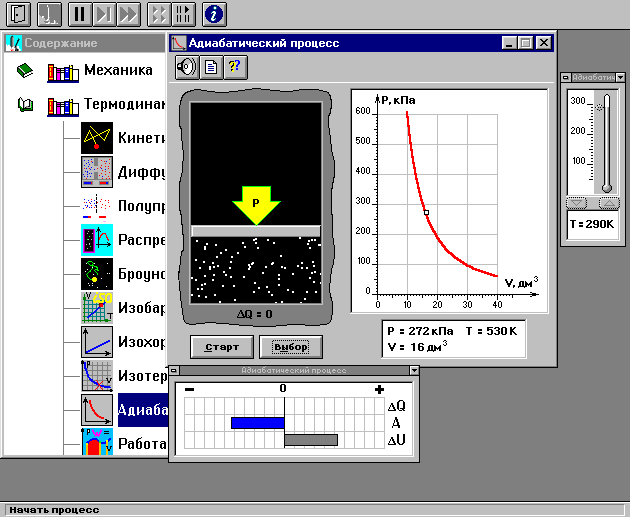Open dropdown arrow on thermometer panel title
The width and height of the screenshot is (630, 517).
(x=622, y=77)
